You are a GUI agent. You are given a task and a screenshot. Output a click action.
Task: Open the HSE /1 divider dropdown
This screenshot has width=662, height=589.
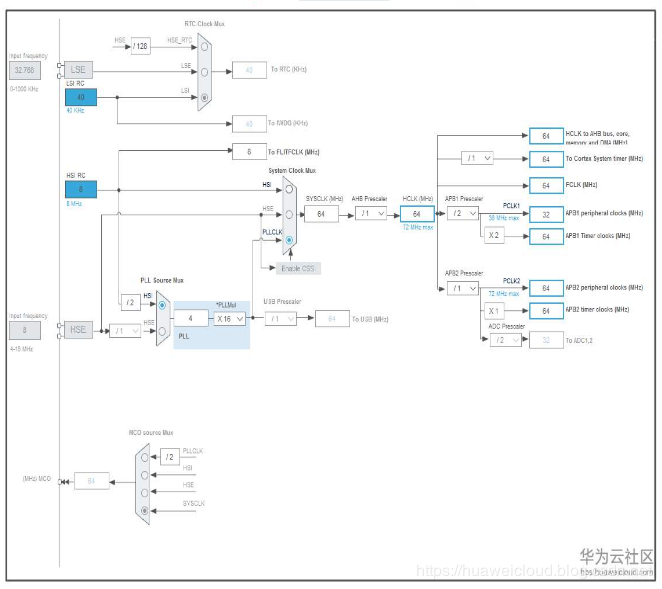(125, 331)
